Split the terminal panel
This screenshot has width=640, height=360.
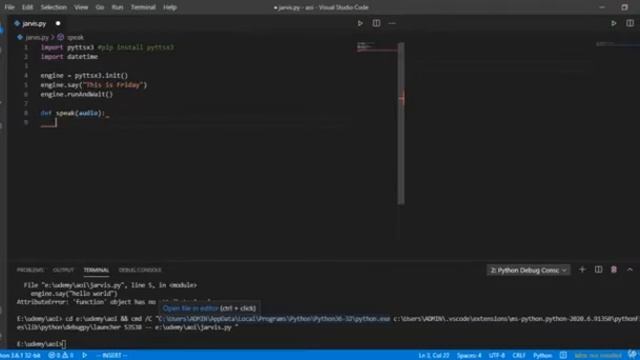click(598, 270)
